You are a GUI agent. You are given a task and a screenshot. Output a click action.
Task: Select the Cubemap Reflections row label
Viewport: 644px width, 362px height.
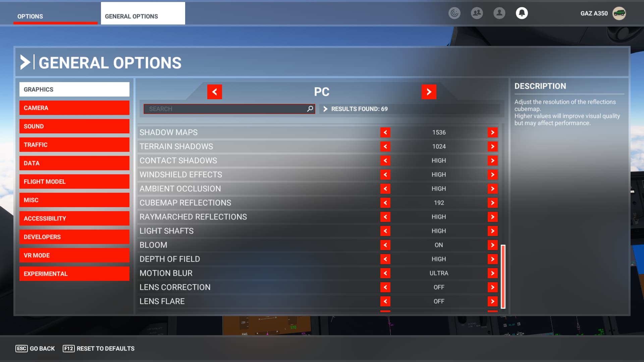click(x=185, y=203)
